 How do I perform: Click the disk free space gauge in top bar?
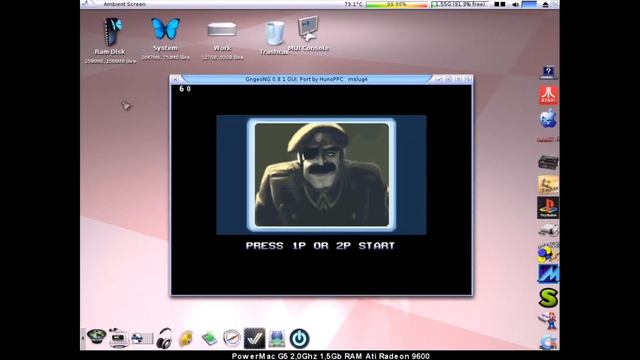tap(460, 4)
